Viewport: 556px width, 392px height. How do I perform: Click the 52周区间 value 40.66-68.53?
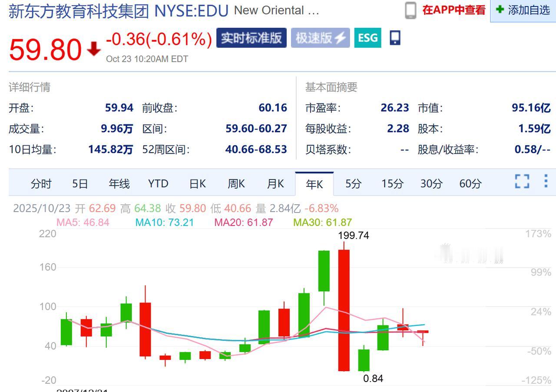click(256, 149)
